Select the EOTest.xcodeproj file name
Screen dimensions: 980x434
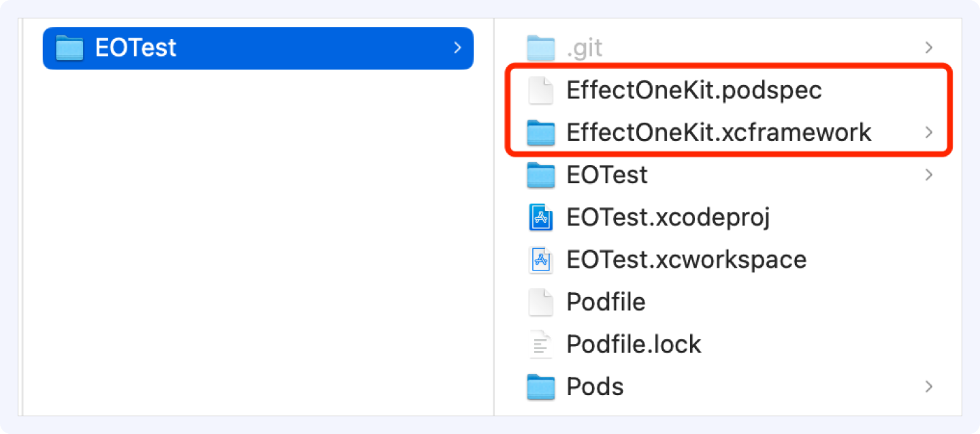point(668,217)
